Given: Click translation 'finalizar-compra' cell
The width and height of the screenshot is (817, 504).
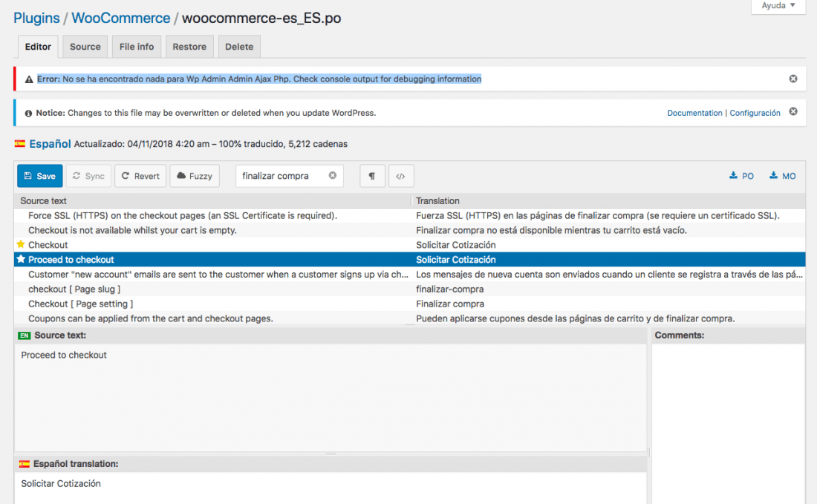Looking at the screenshot, I should pyautogui.click(x=449, y=289).
